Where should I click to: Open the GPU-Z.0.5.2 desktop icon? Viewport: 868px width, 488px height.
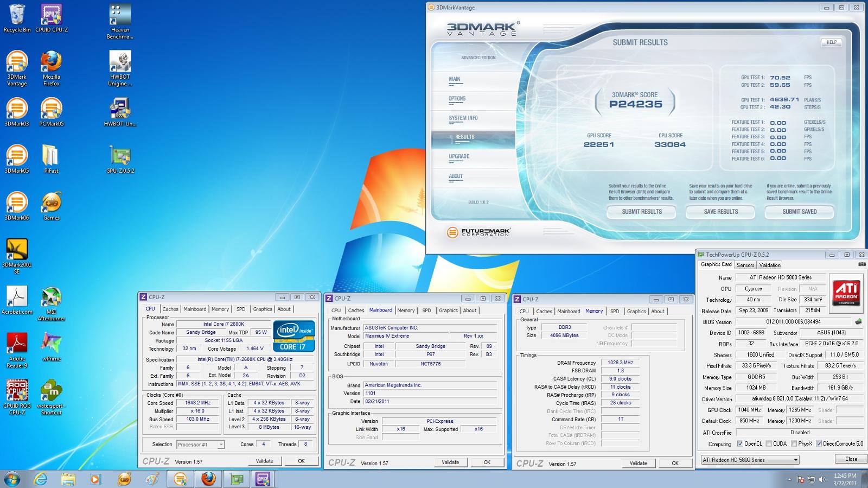coord(120,159)
